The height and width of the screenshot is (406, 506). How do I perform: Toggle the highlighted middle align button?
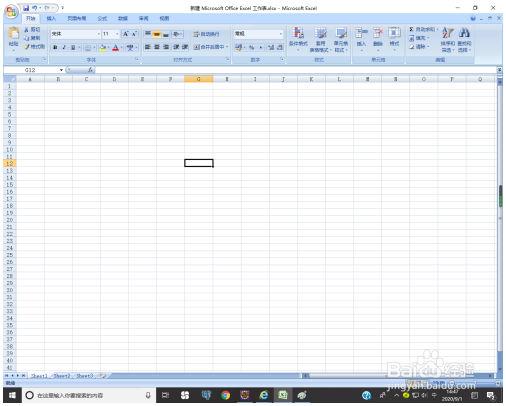(x=157, y=34)
